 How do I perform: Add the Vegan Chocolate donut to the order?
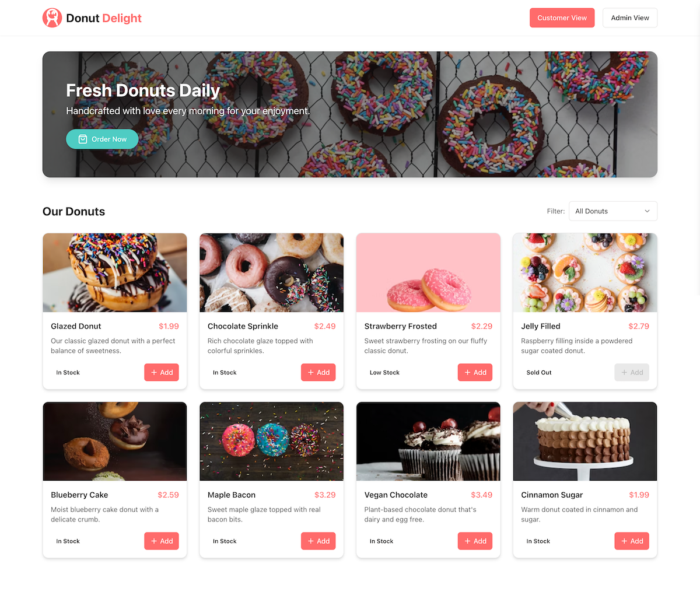coord(475,541)
